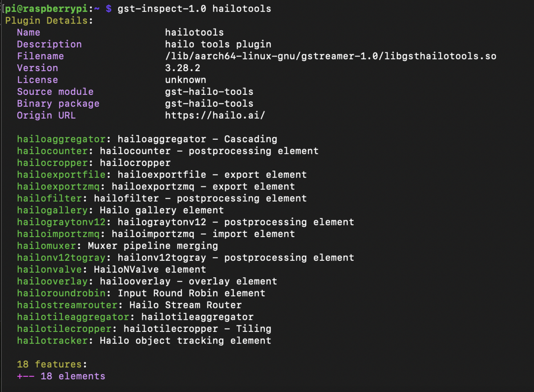Click the hailograytonv12 element entry
The width and height of the screenshot is (534, 392).
pyautogui.click(x=186, y=222)
